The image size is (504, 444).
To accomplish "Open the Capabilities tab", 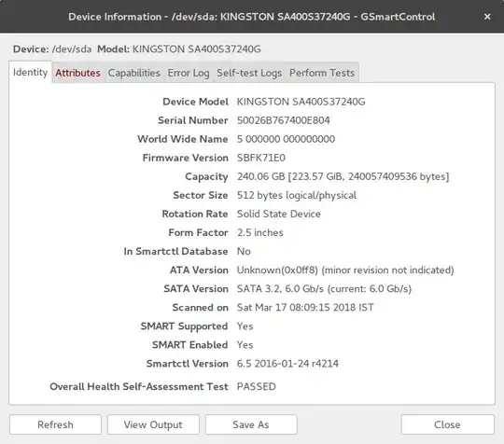I will (134, 73).
